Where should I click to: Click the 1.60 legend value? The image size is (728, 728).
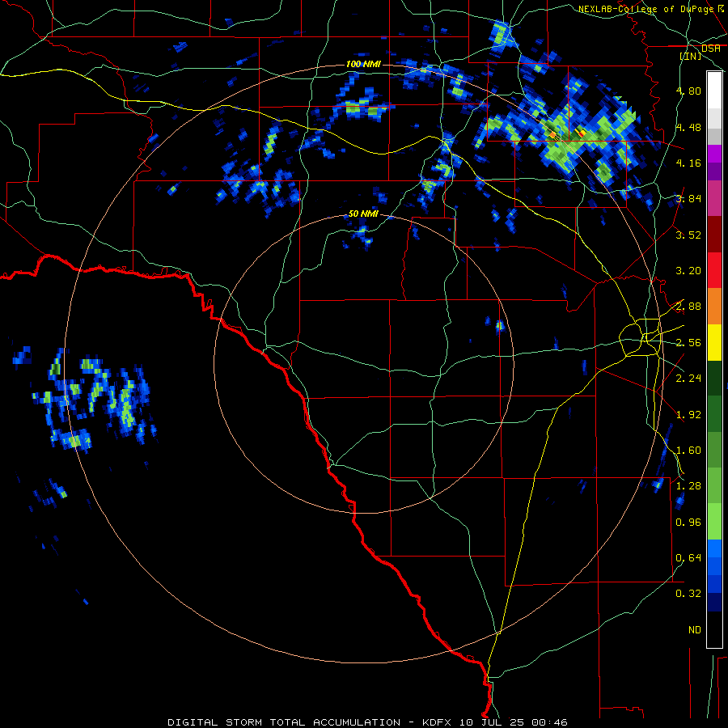[x=688, y=451]
